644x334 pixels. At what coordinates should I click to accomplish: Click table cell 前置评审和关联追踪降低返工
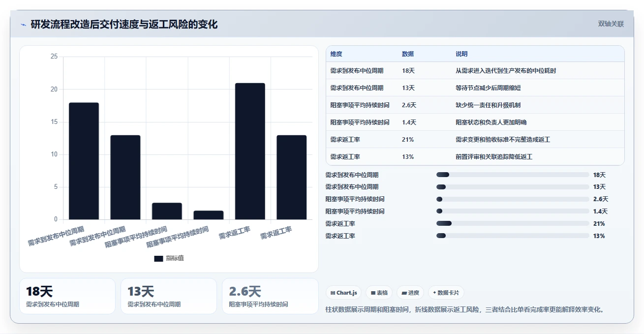(494, 157)
